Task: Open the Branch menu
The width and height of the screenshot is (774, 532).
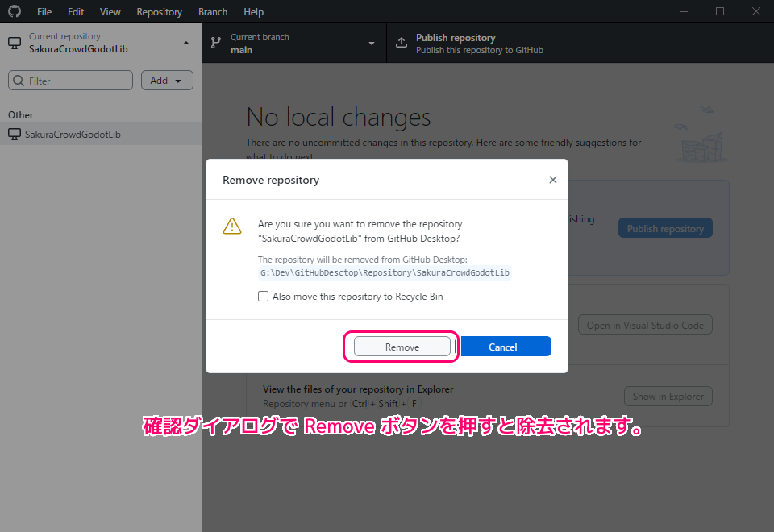Action: coord(213,12)
